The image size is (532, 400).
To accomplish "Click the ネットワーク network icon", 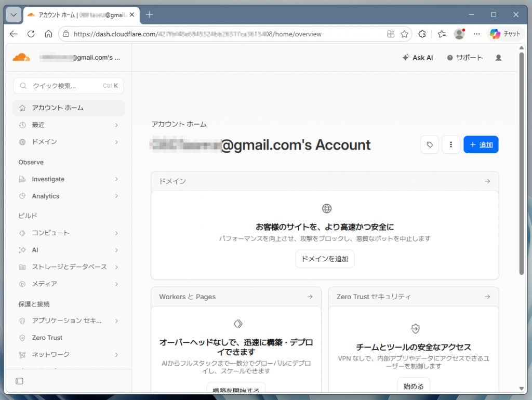I will (x=22, y=355).
